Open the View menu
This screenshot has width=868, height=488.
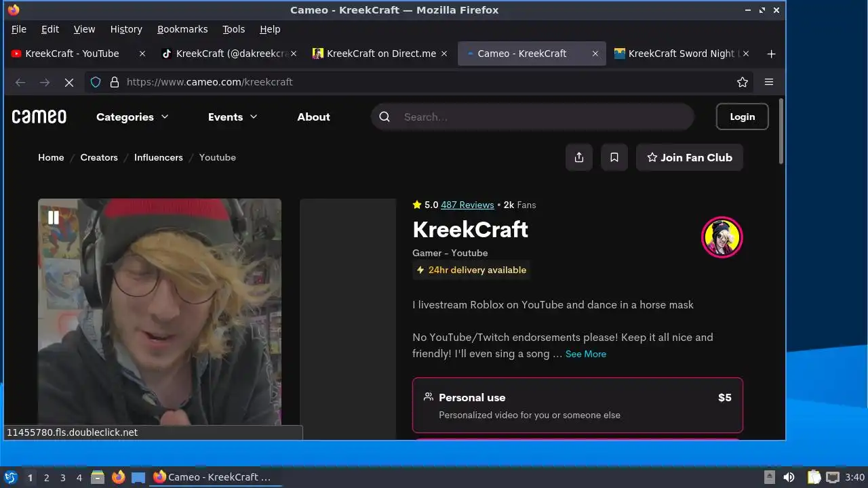[84, 29]
